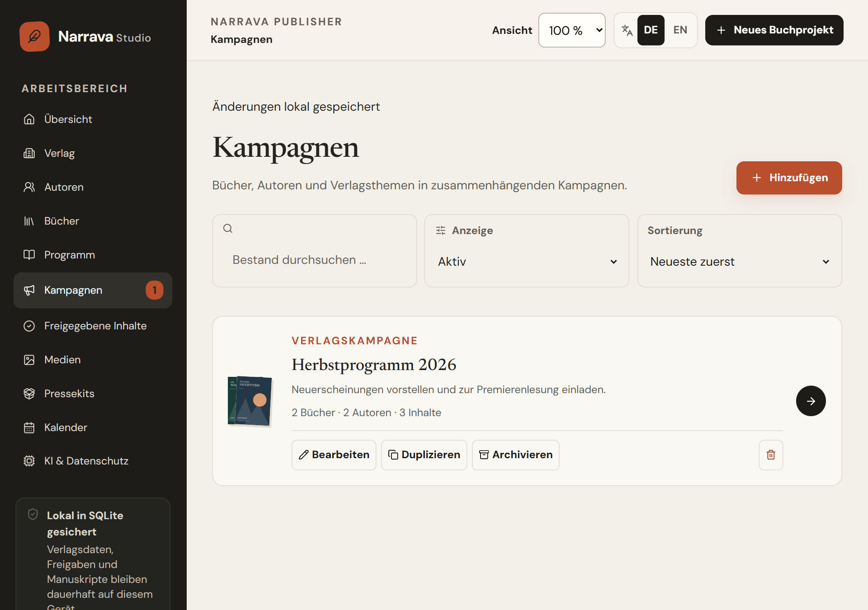Navigate to Bücher

tap(93, 221)
